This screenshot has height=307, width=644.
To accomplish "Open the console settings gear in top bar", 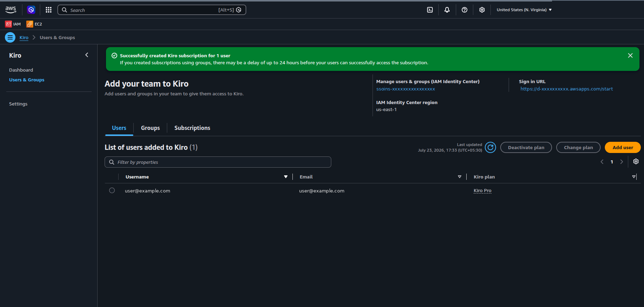I will point(482,10).
